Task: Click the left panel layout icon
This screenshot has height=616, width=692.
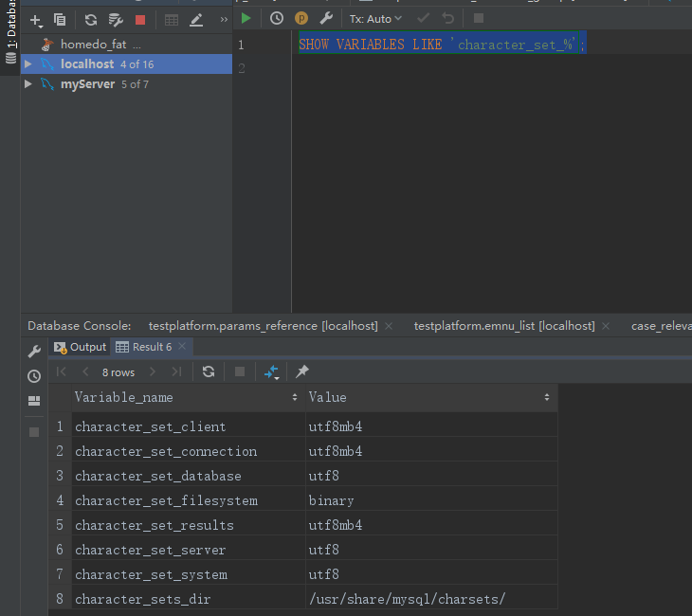Action: tap(34, 400)
